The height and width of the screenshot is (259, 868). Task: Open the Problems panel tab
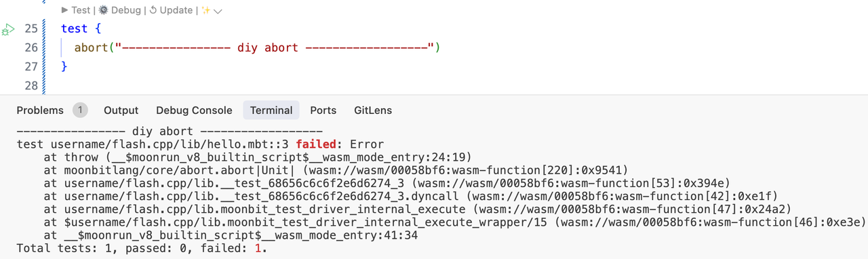tap(40, 110)
